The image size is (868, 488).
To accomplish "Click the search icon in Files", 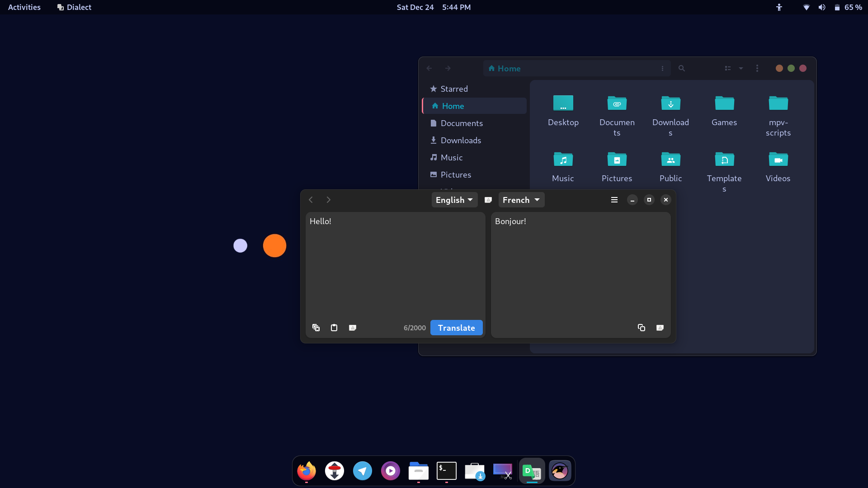I will [x=681, y=68].
